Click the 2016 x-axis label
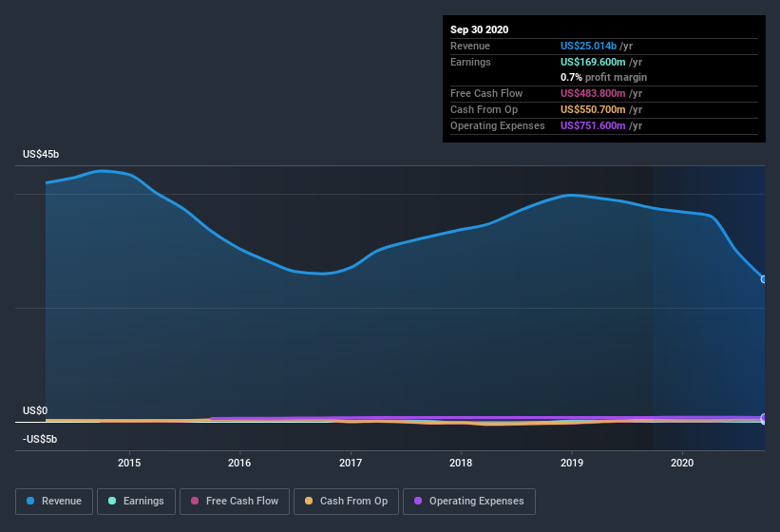780x532 pixels. (239, 463)
